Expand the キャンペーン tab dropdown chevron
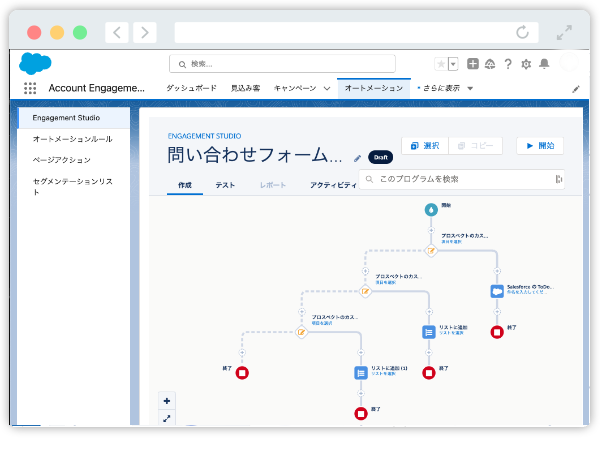The height and width of the screenshot is (449, 600). [327, 88]
